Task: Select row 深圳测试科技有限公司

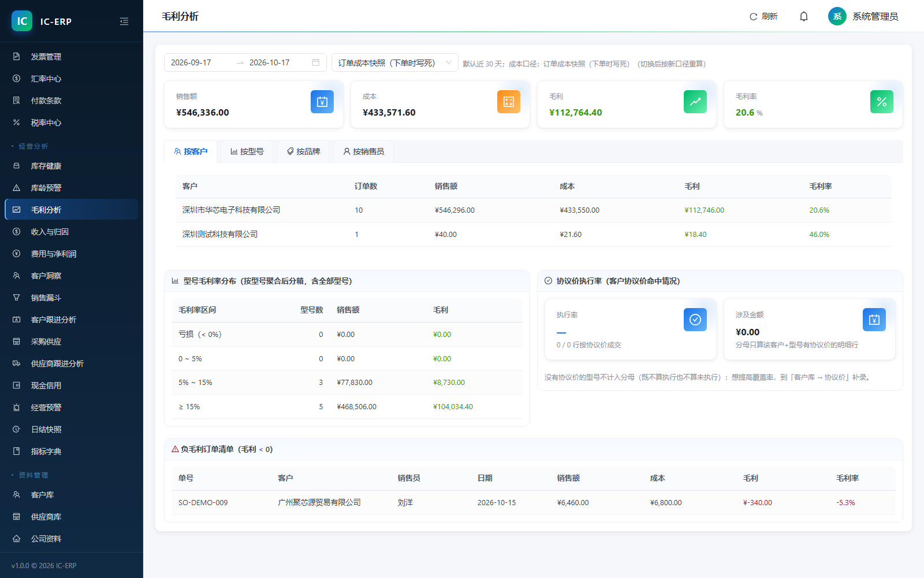Action: point(534,235)
